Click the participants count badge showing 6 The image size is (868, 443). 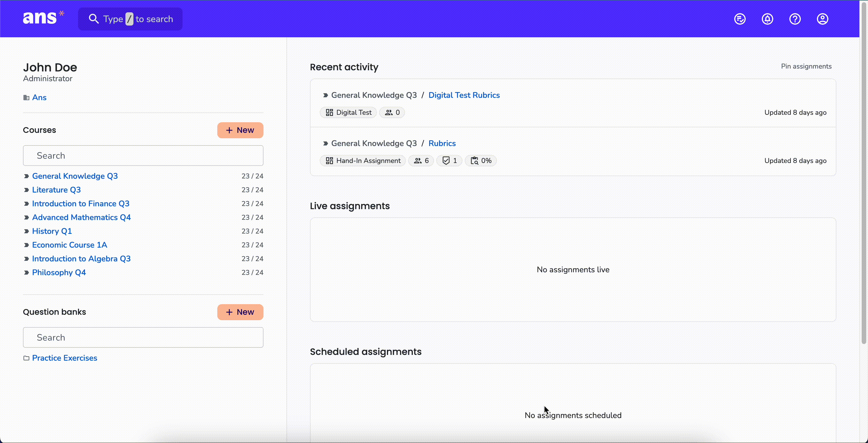coord(421,161)
